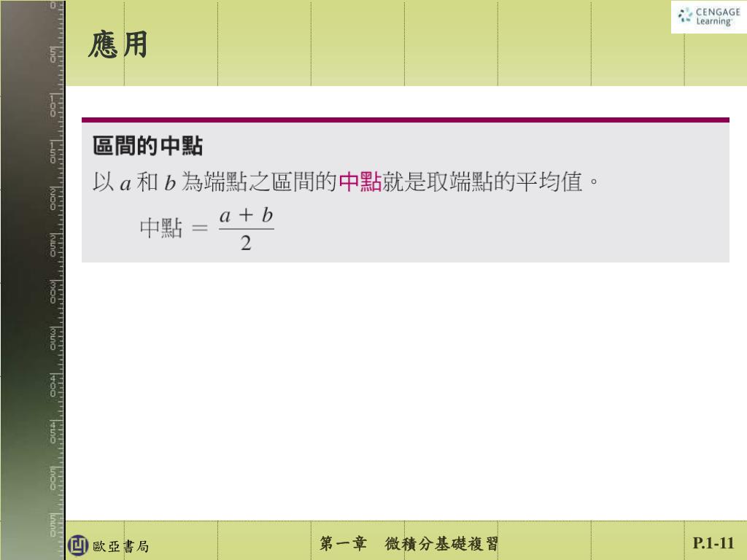747x560 pixels.
Task: Select the slide title 應用
Action: point(117,44)
